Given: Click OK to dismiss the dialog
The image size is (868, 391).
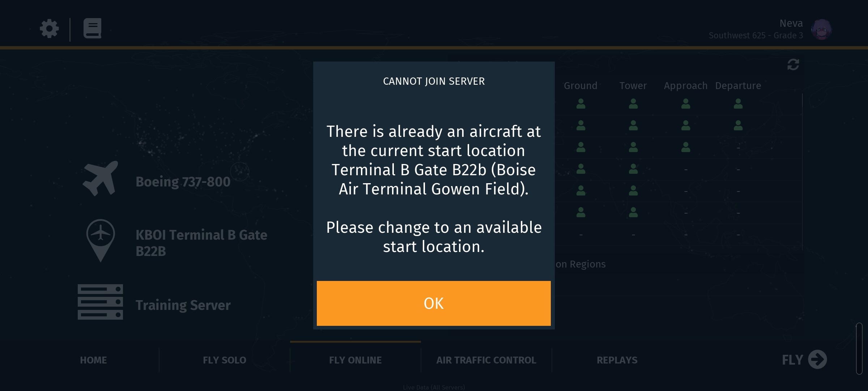Looking at the screenshot, I should pos(434,303).
